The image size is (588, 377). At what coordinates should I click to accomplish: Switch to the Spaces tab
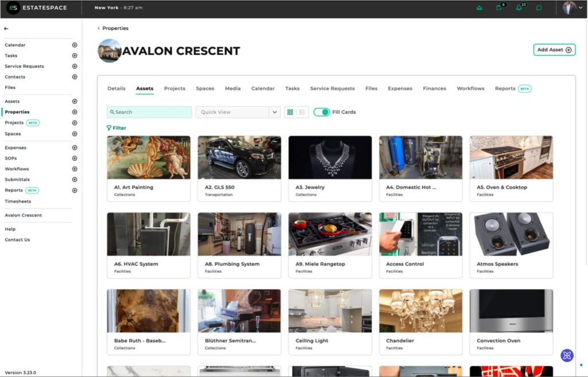pos(205,88)
